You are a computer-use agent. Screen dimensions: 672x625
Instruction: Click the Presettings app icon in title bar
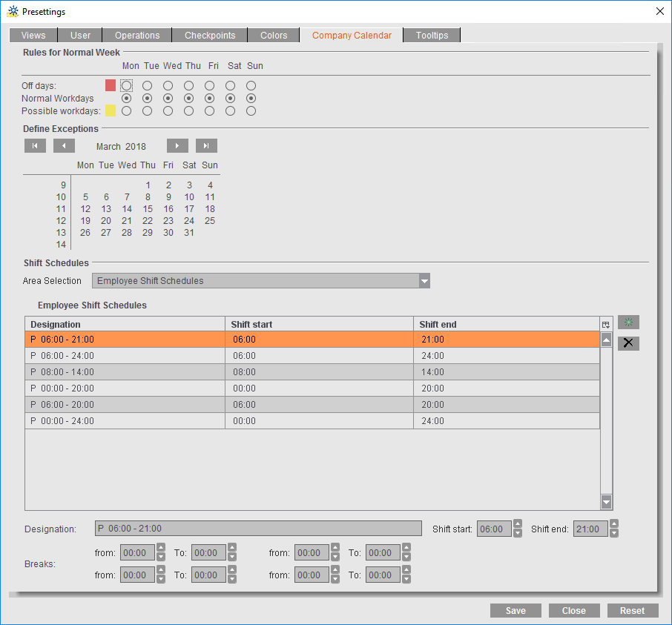13,12
